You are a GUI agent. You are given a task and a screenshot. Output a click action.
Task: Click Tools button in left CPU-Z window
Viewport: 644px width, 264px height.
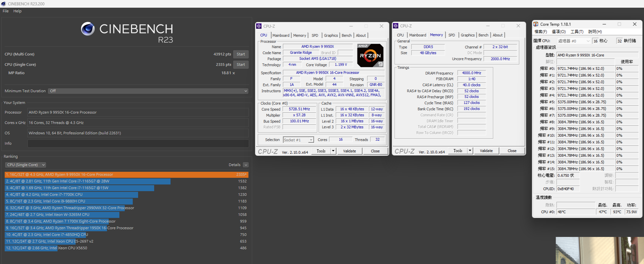pos(321,151)
